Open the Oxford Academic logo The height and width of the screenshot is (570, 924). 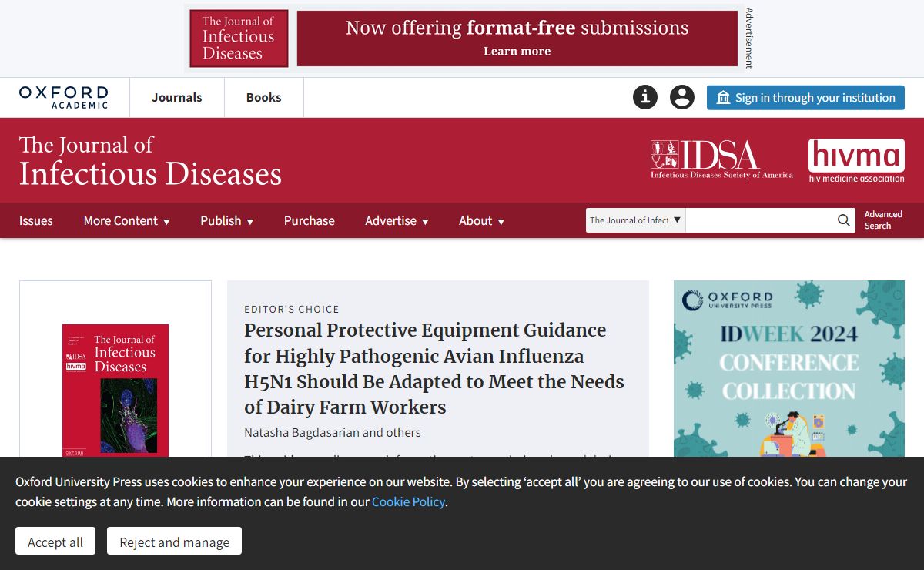click(x=64, y=97)
